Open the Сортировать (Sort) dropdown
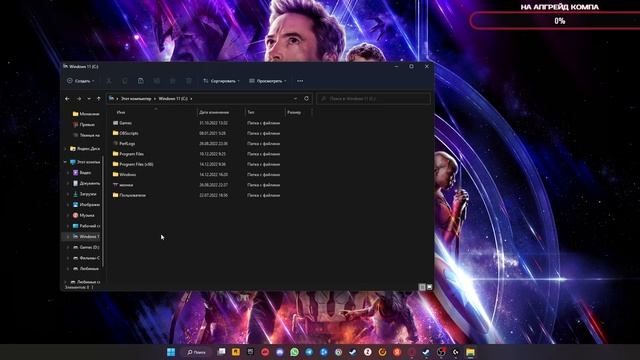The height and width of the screenshot is (360, 640). (x=221, y=81)
